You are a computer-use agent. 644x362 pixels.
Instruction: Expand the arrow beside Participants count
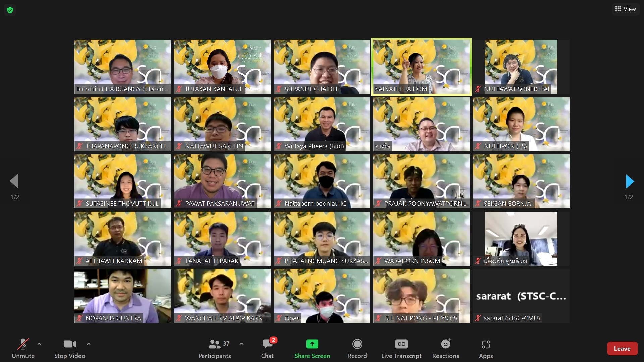click(x=241, y=344)
